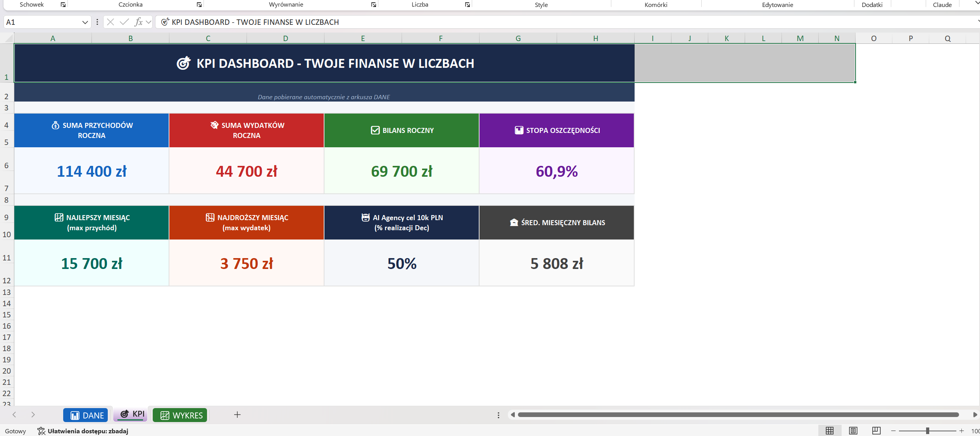Select the 50% value cell
980x436 pixels.
(402, 263)
